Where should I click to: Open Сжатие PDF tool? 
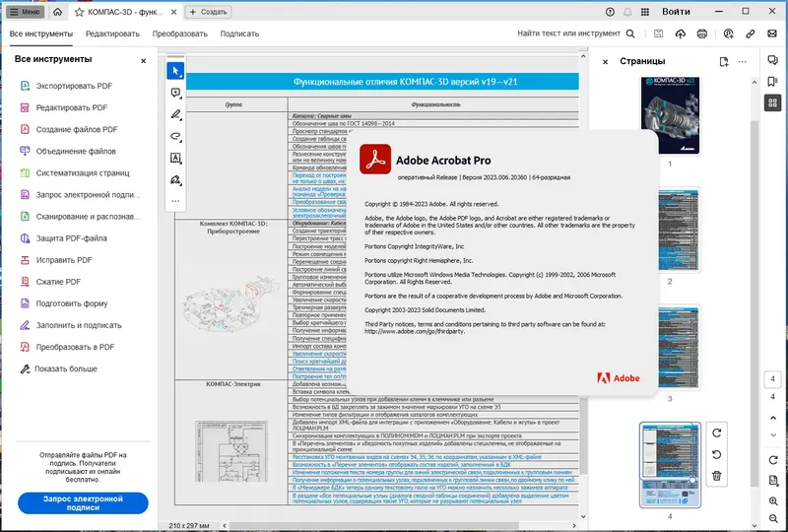[50, 282]
